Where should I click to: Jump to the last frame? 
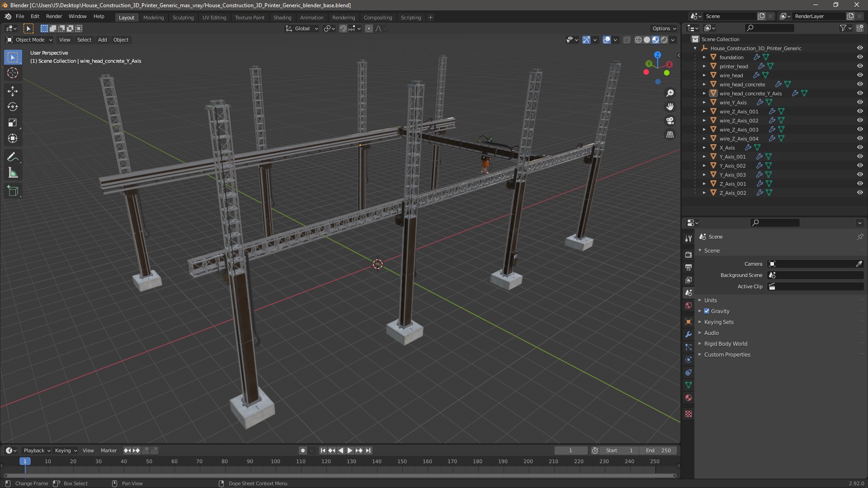[368, 450]
